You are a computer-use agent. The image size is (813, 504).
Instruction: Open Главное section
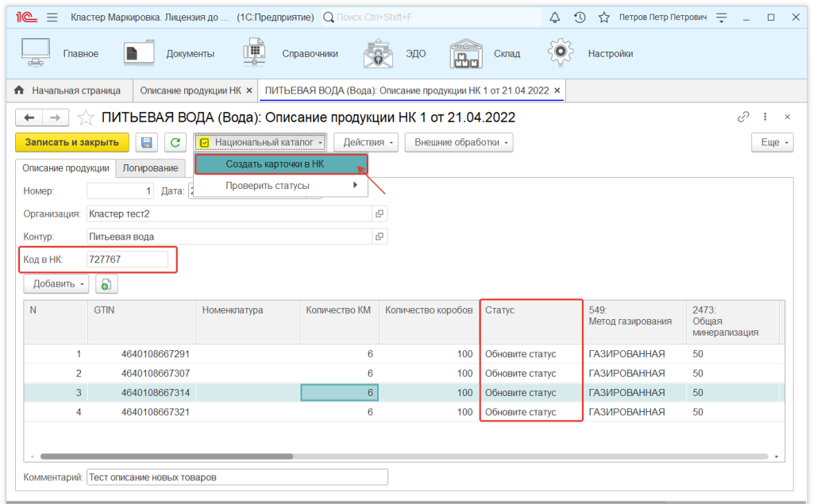coord(60,53)
